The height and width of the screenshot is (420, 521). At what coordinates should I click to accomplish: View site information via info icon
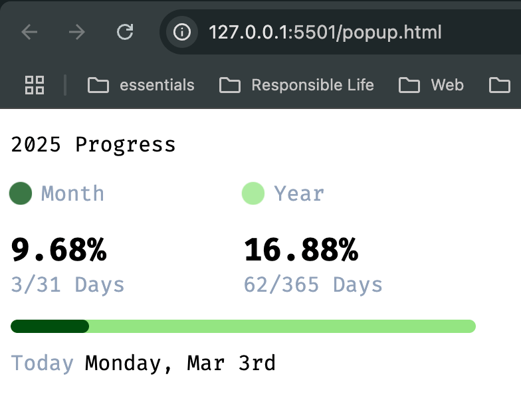click(x=182, y=32)
